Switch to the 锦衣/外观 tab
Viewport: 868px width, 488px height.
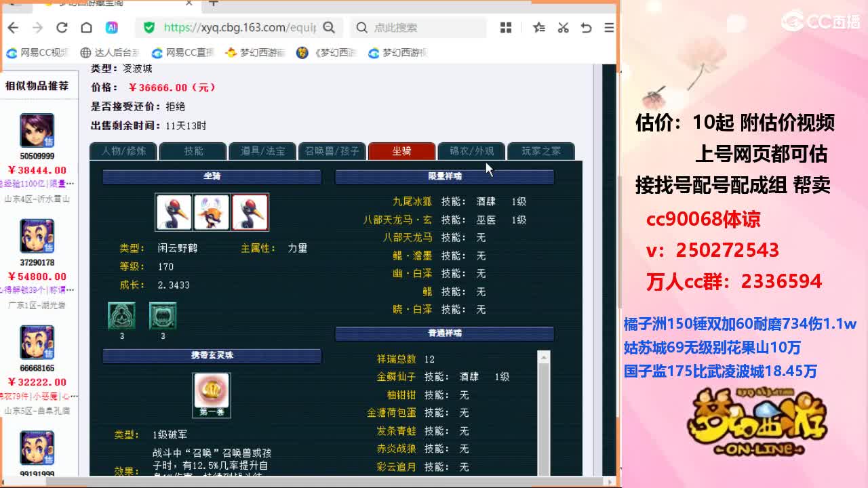(x=472, y=151)
